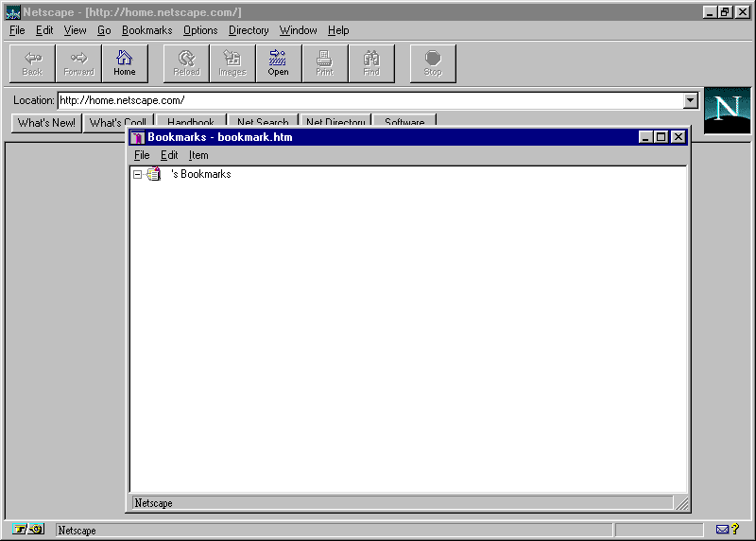This screenshot has height=541, width=756.
Task: Open the Directory menu
Action: pos(249,30)
